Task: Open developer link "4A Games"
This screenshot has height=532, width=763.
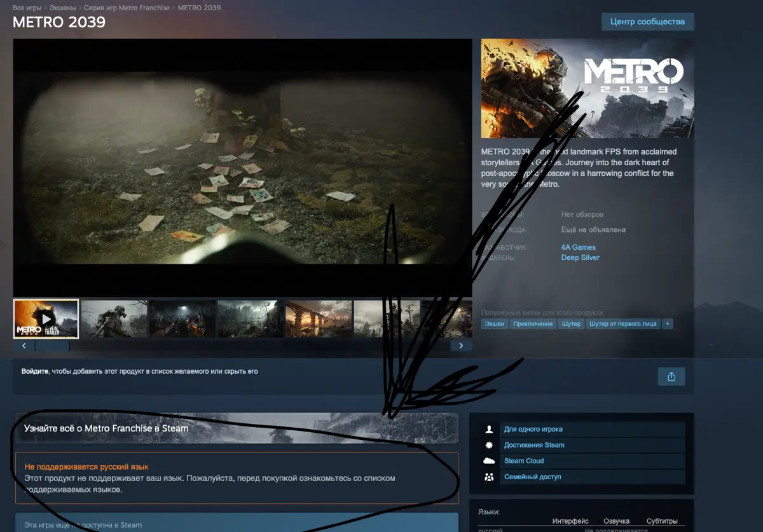Action: (579, 247)
